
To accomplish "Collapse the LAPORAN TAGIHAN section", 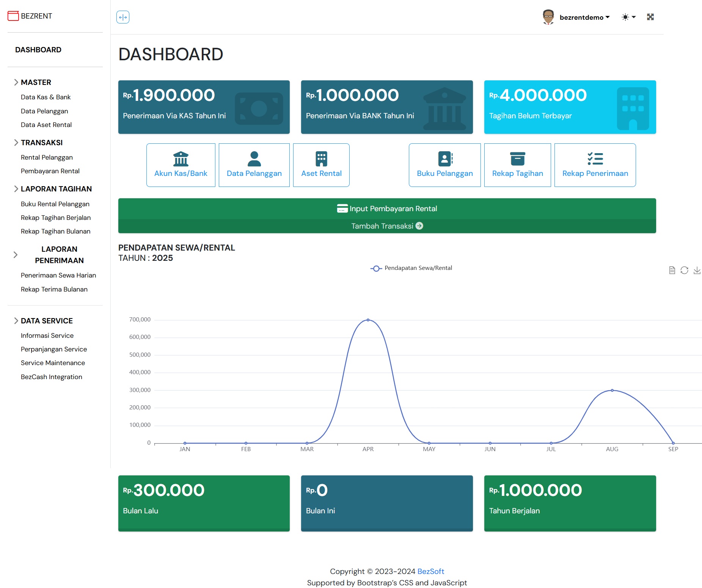I will click(x=56, y=189).
